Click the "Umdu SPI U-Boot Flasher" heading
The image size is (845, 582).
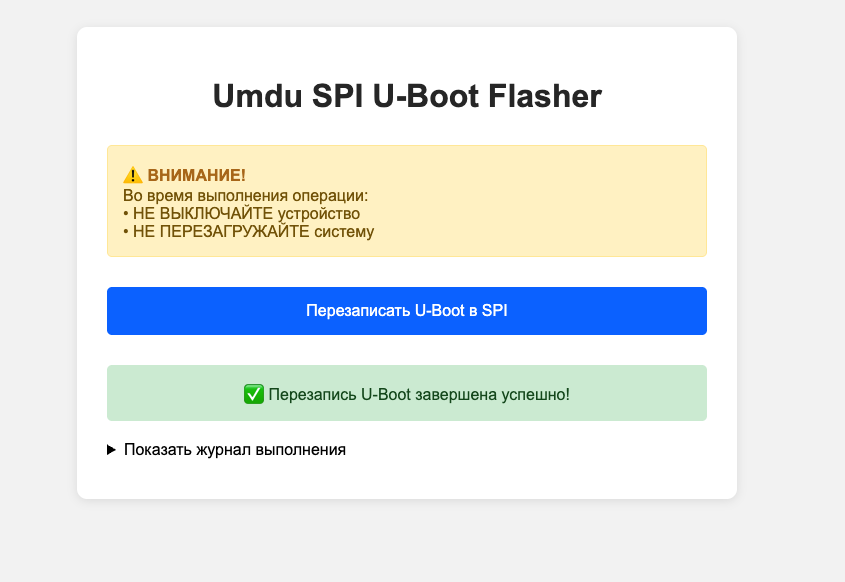point(407,96)
